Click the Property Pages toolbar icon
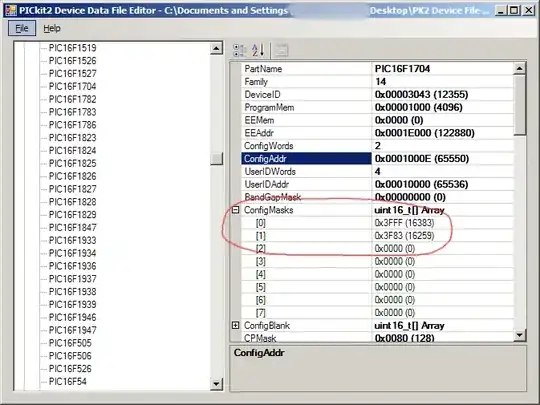This screenshot has height=405, width=540. pyautogui.click(x=281, y=50)
